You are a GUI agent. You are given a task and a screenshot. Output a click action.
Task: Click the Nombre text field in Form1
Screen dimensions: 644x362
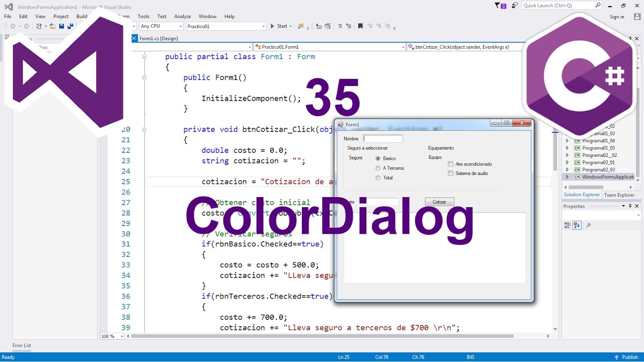click(383, 139)
